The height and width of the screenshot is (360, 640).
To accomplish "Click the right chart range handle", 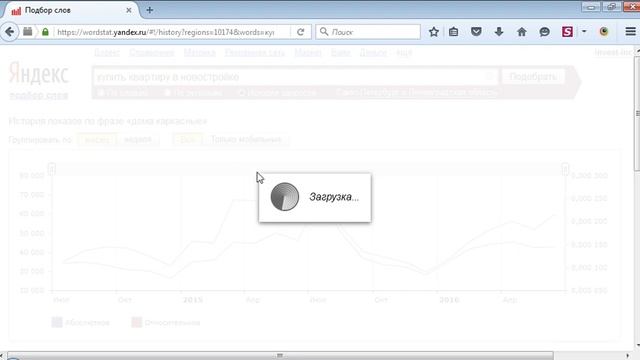I will [x=565, y=169].
